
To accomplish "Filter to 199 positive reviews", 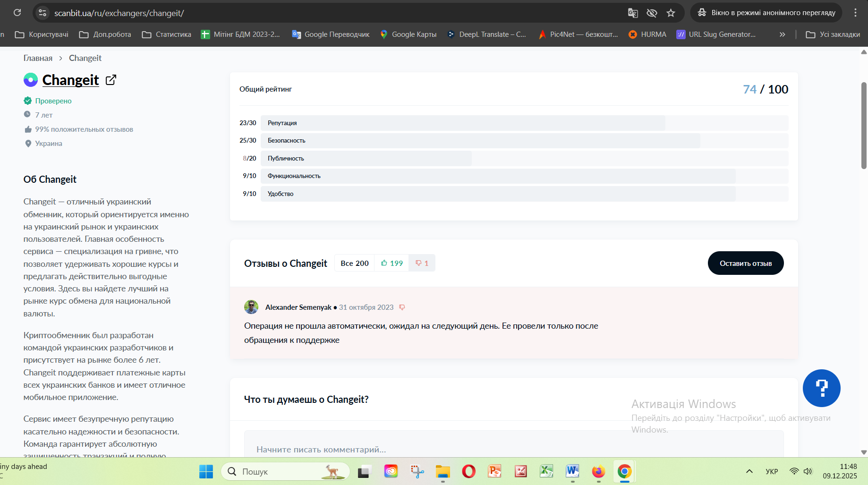I will [392, 263].
